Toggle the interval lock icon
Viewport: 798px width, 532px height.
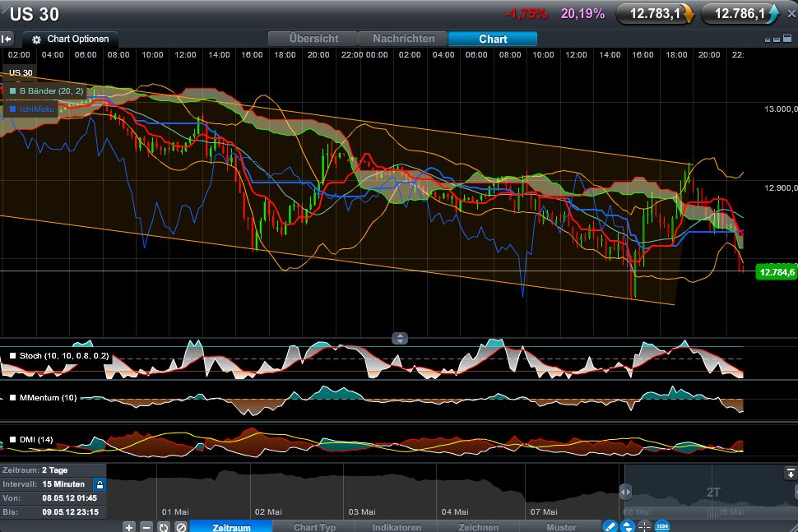[100, 484]
